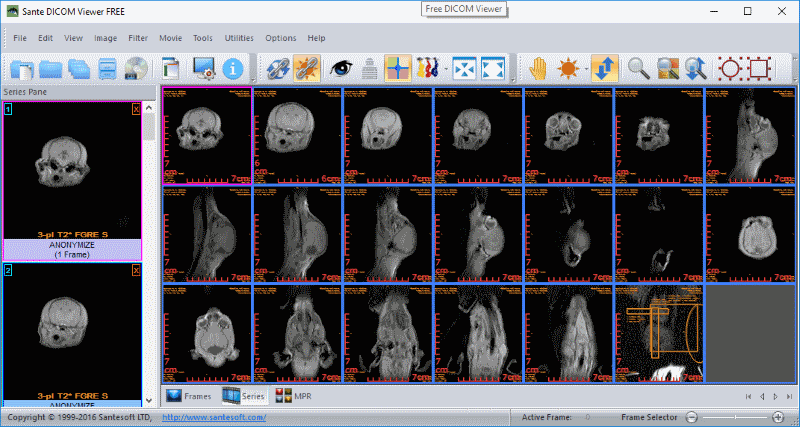Open the Movie menu

[x=170, y=38]
